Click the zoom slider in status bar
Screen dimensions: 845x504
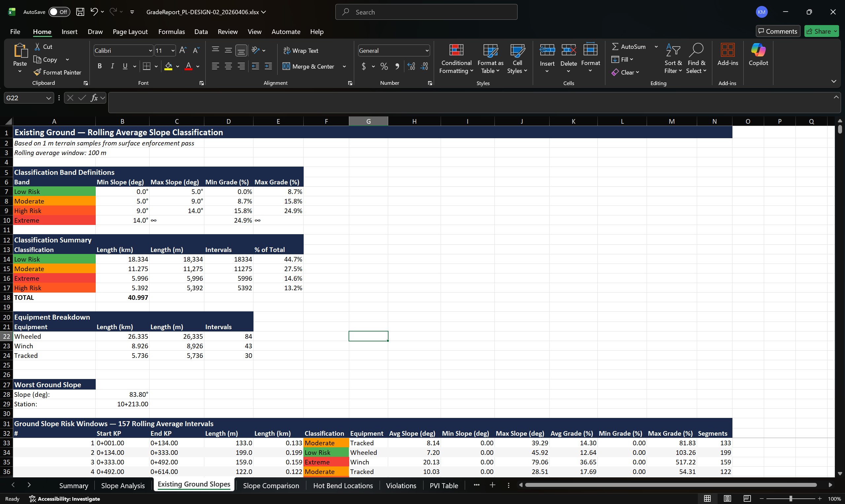[x=790, y=499]
